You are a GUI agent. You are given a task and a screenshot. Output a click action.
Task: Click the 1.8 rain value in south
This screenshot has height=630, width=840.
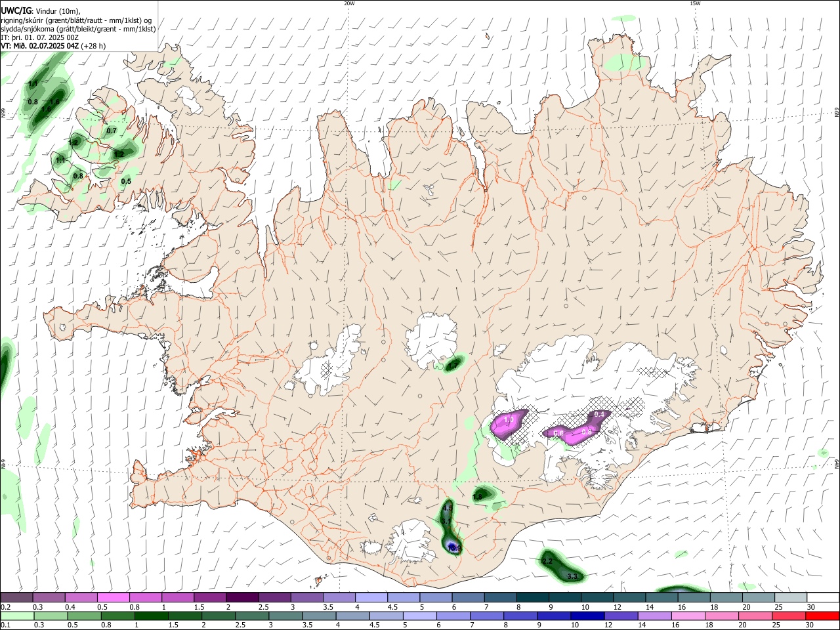[478, 497]
